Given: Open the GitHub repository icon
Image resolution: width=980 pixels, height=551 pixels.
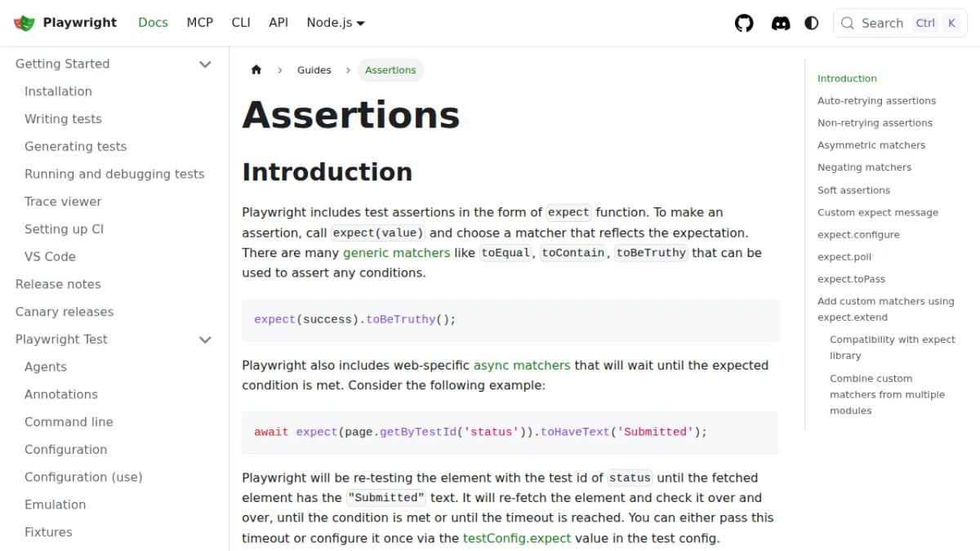Looking at the screenshot, I should click(x=744, y=23).
